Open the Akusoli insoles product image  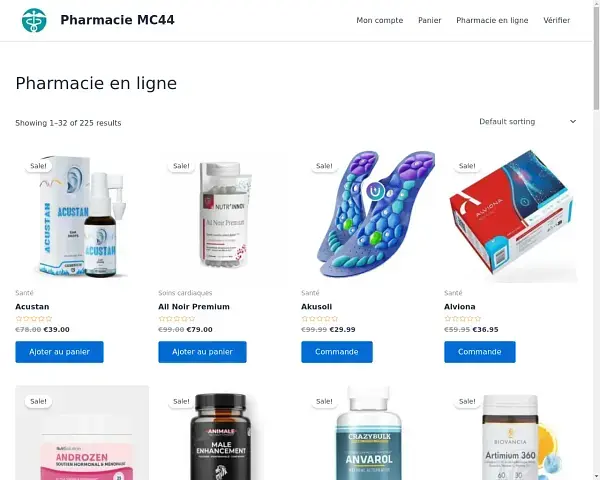pyautogui.click(x=368, y=216)
